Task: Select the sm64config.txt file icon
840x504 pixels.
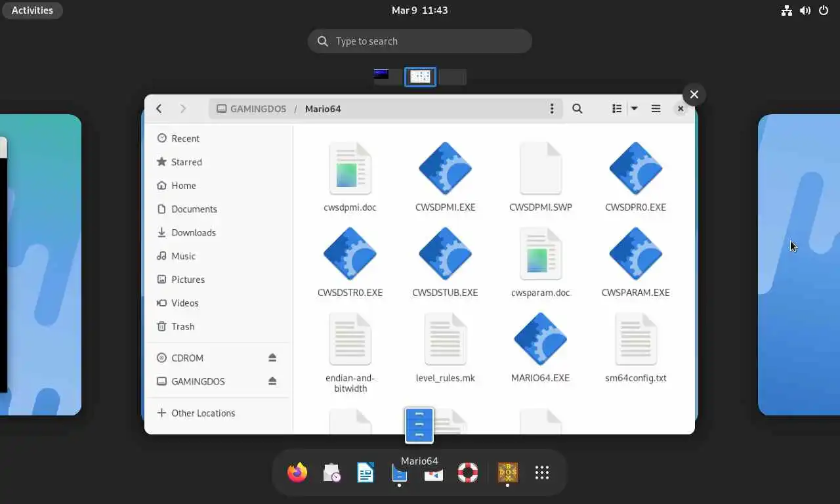Action: pyautogui.click(x=635, y=339)
